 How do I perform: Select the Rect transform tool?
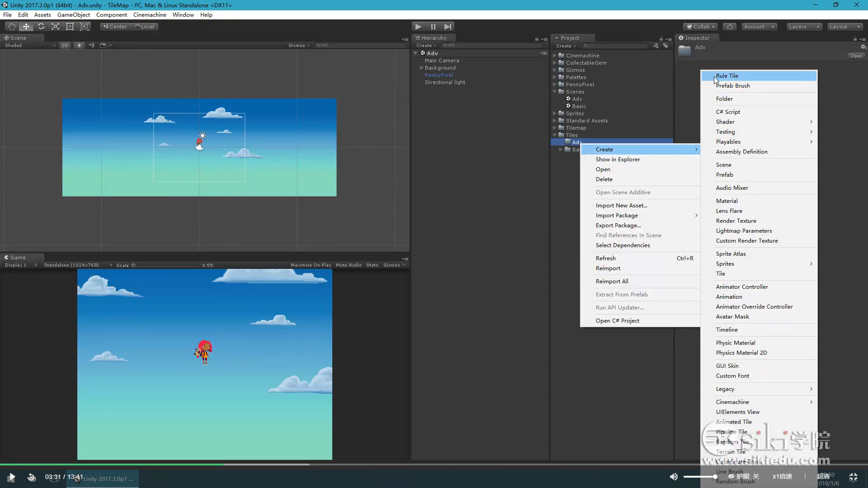pyautogui.click(x=70, y=27)
